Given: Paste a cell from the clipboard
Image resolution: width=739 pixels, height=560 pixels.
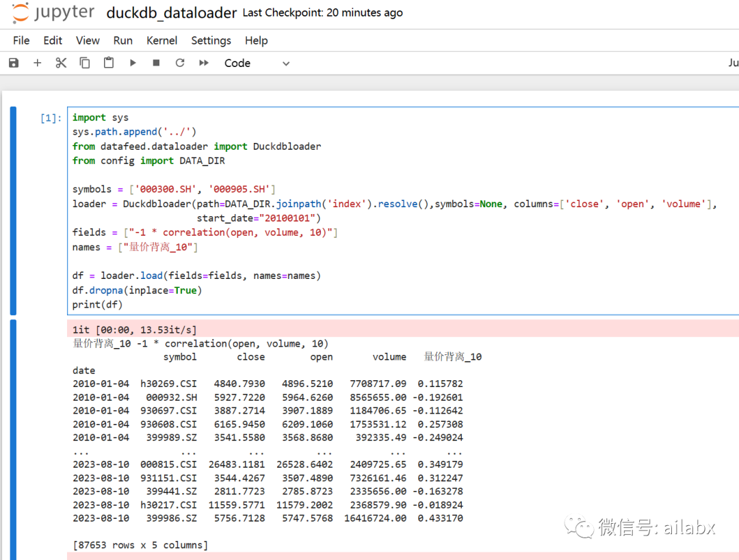Looking at the screenshot, I should click(109, 63).
